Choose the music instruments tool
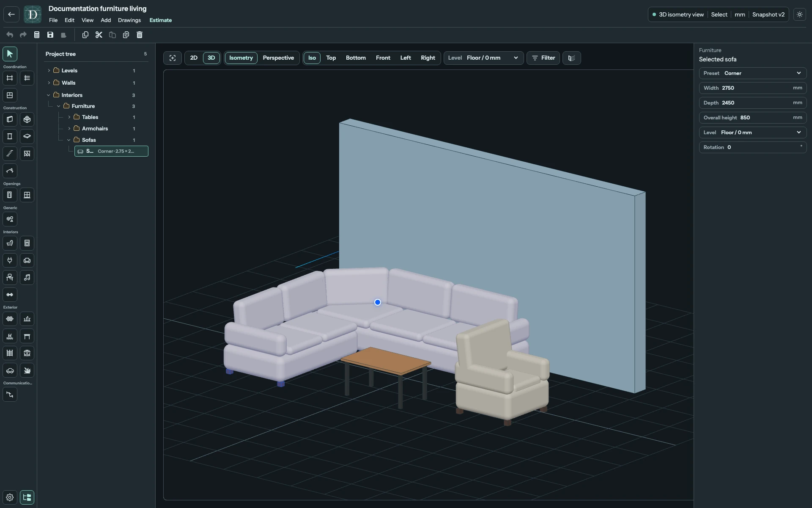The height and width of the screenshot is (508, 812). pyautogui.click(x=27, y=278)
